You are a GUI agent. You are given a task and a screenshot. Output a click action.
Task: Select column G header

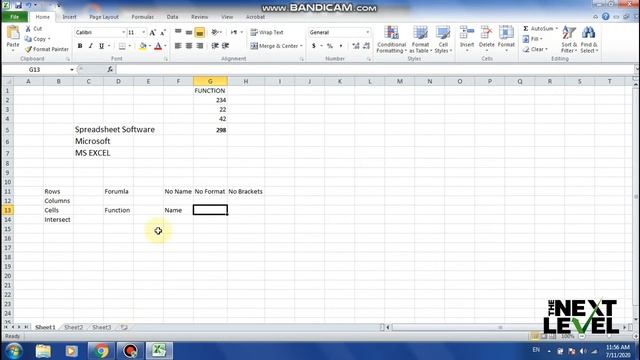[x=210, y=82]
